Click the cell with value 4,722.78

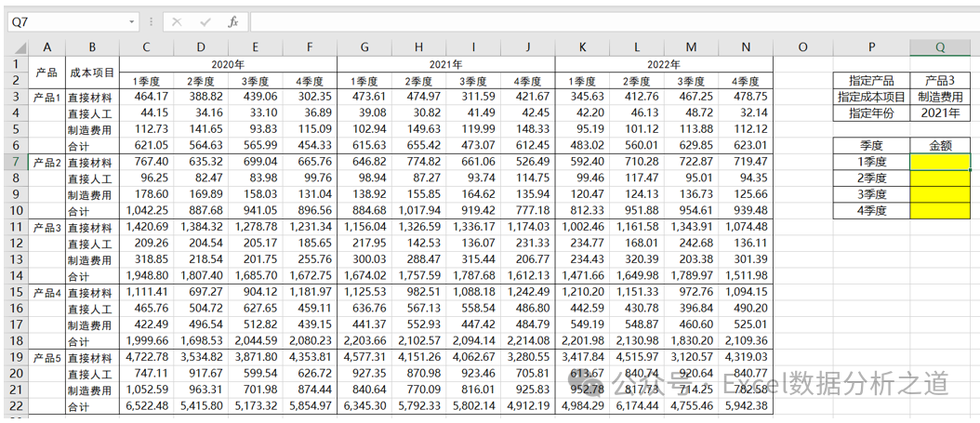[x=146, y=357]
